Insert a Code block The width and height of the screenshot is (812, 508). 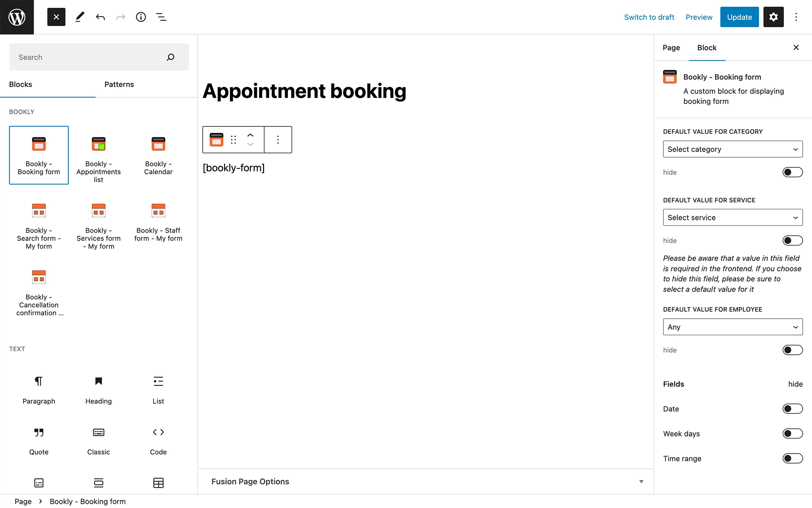tap(158, 441)
